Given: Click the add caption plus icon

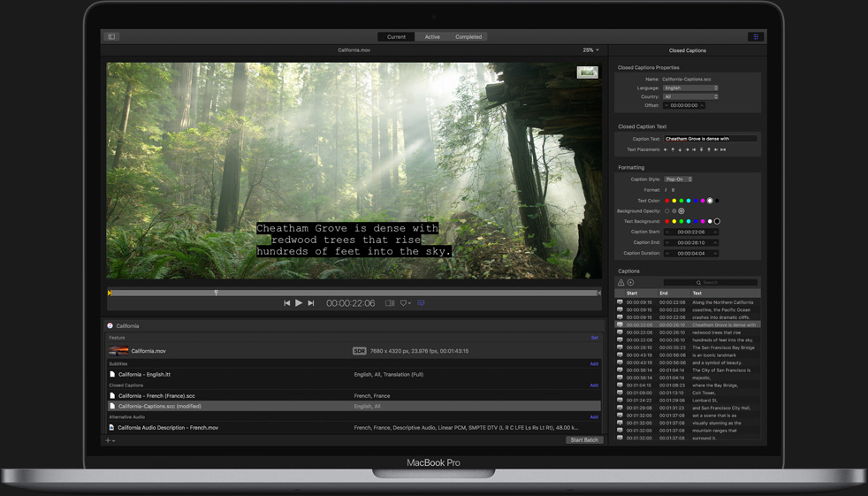Looking at the screenshot, I should 631,283.
